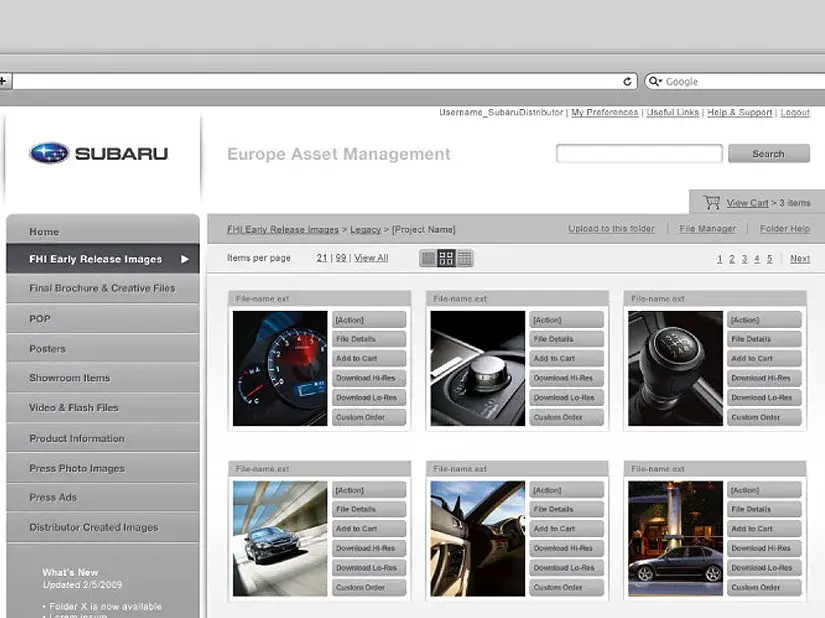Click Add to Cart for dashboard image
825x618 pixels.
369,359
